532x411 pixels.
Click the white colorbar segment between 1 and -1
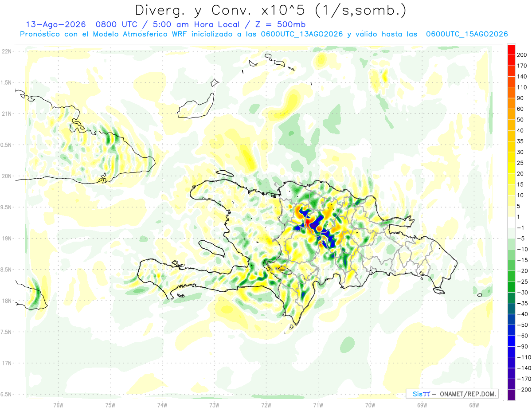pyautogui.click(x=511, y=223)
